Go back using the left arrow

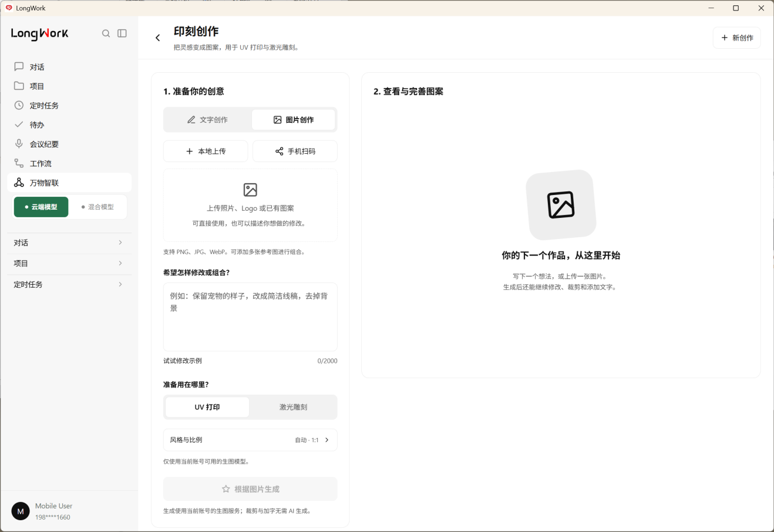click(x=157, y=38)
